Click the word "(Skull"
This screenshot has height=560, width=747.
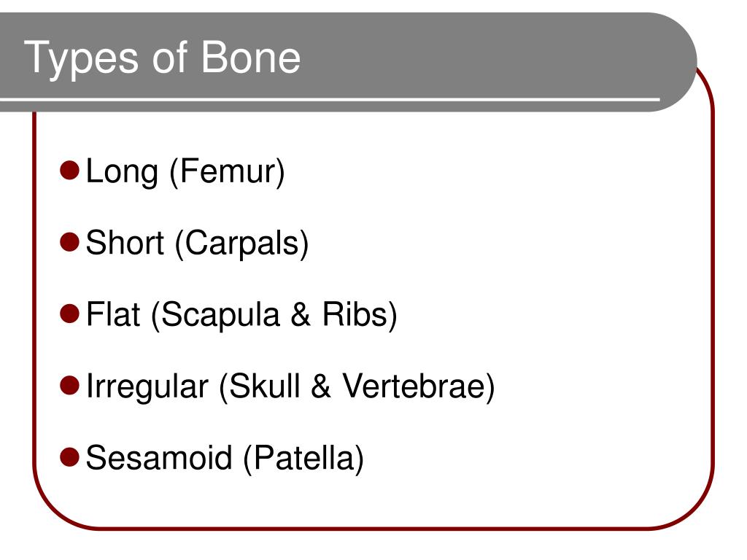[260, 386]
